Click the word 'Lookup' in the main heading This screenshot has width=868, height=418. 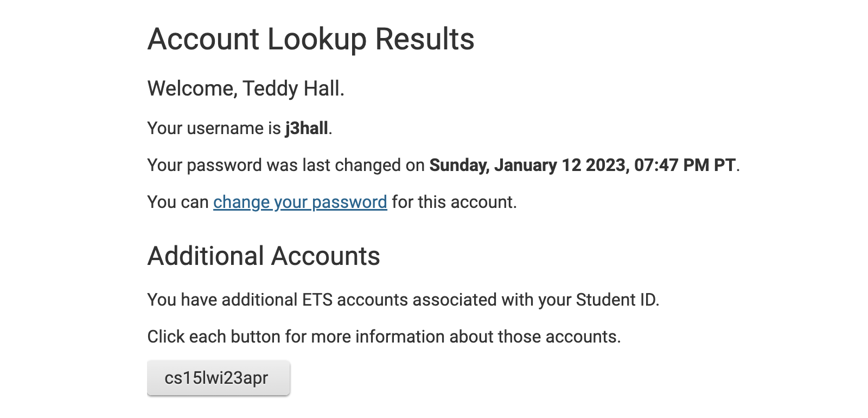click(x=317, y=40)
